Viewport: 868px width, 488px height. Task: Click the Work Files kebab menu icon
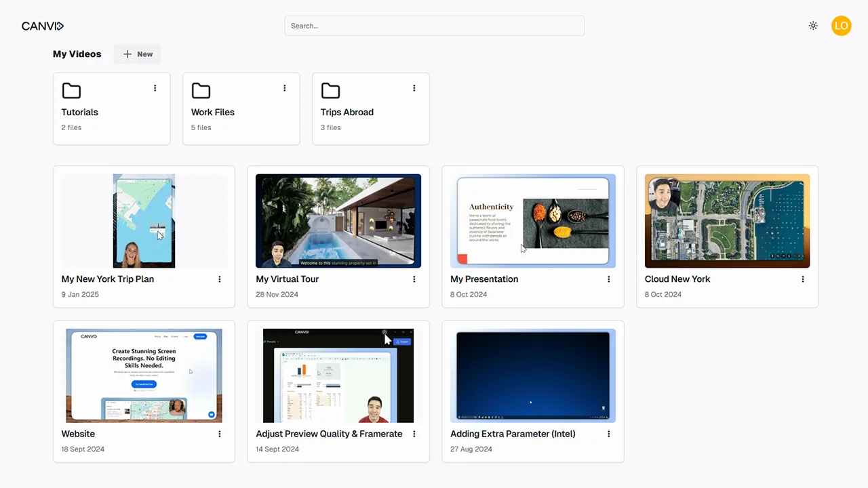[x=284, y=88]
